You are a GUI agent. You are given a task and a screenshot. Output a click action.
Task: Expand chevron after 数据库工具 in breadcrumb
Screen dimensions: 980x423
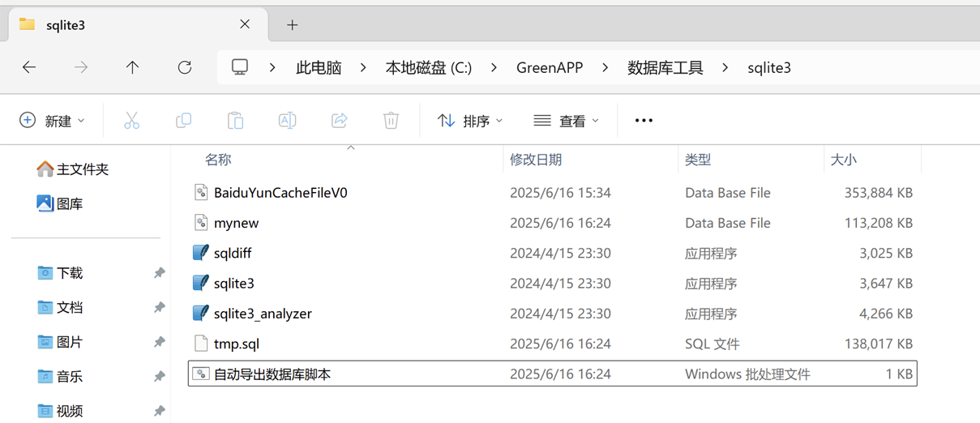[x=725, y=67]
